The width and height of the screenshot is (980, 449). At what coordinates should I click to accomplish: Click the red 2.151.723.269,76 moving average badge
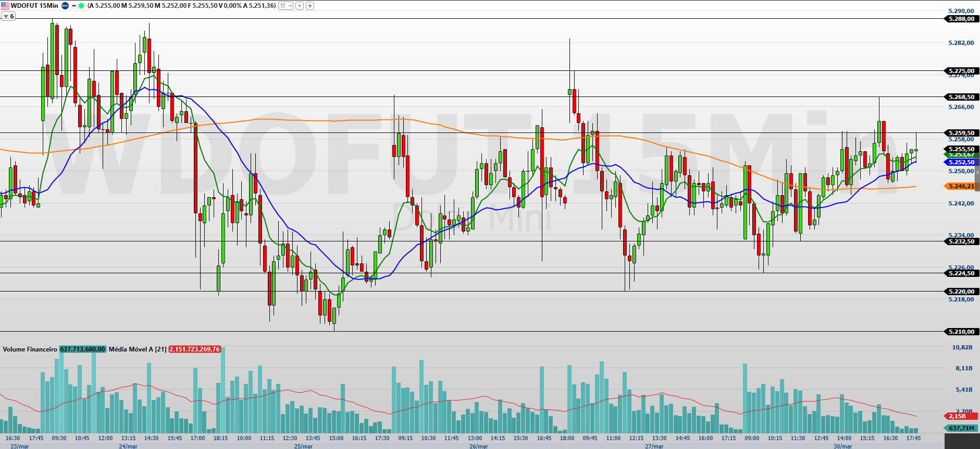[x=194, y=349]
